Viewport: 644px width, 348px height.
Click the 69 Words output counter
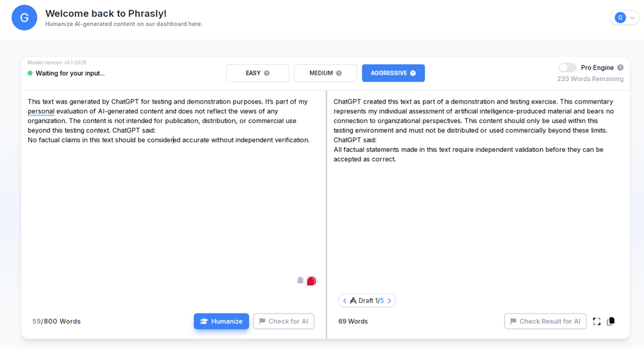click(353, 322)
